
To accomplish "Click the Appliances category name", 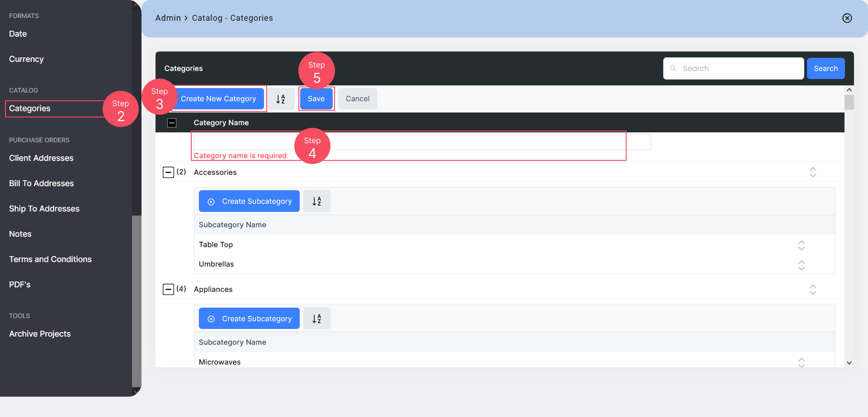I will pos(213,290).
